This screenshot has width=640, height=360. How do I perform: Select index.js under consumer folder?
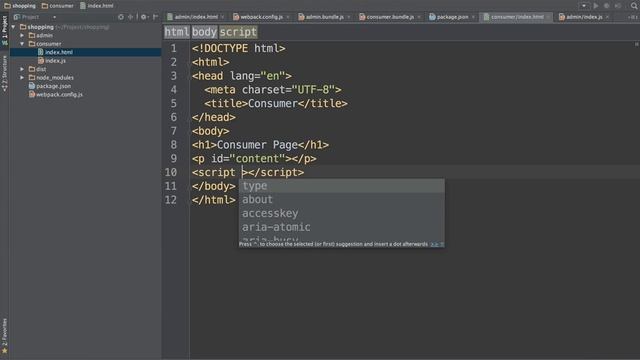tap(52, 60)
